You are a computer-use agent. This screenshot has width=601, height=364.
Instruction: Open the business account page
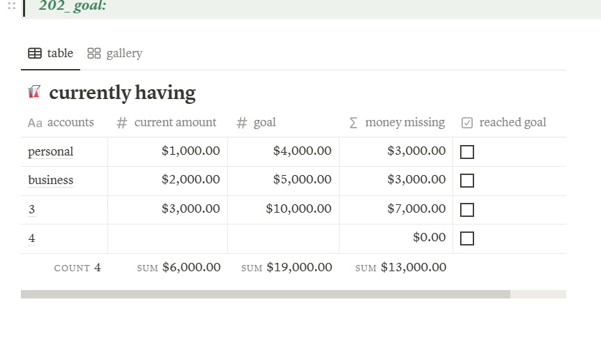(50, 181)
